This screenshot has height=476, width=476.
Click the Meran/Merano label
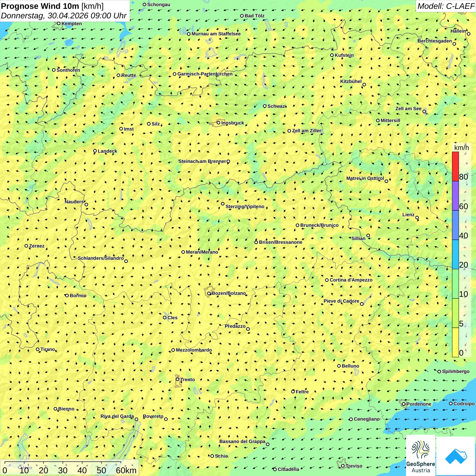(202, 252)
